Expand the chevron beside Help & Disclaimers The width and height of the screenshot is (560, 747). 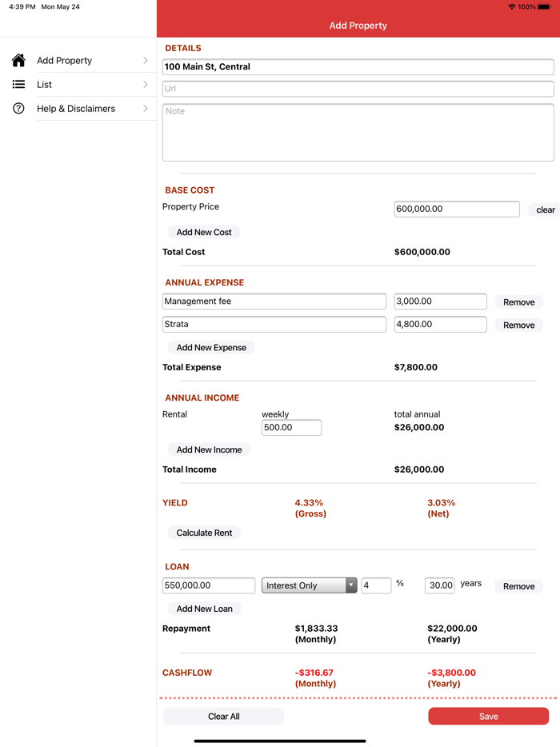pos(146,108)
